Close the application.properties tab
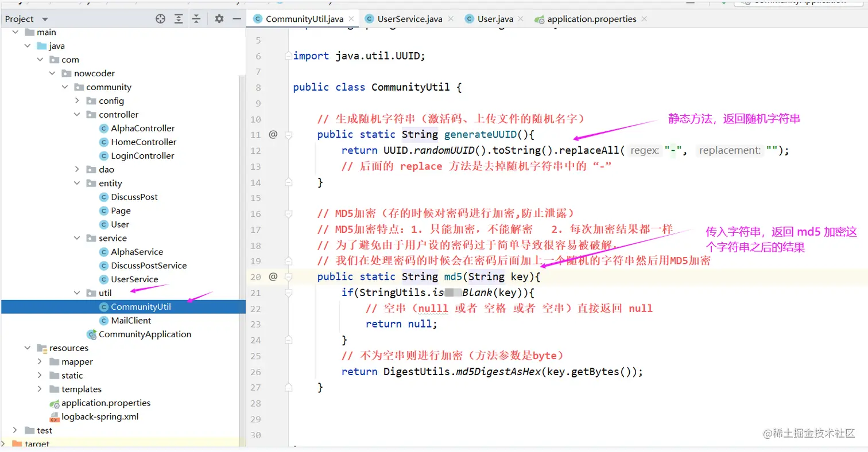 [644, 19]
